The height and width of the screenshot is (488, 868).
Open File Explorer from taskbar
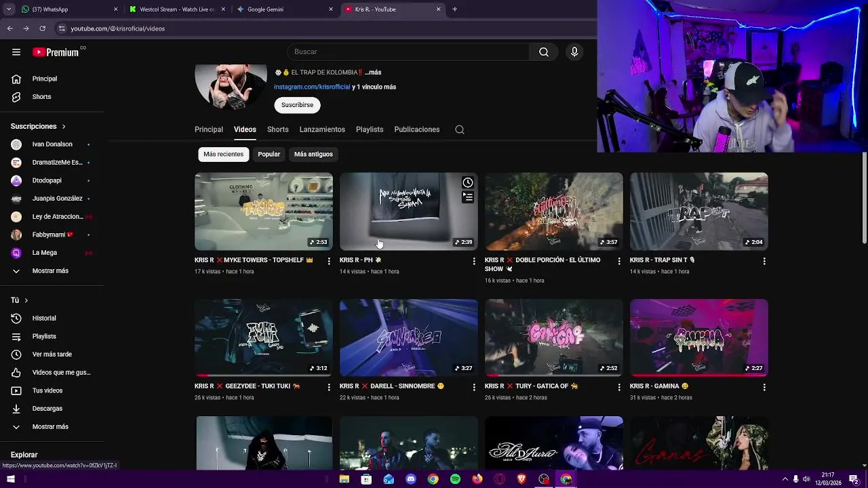(344, 479)
